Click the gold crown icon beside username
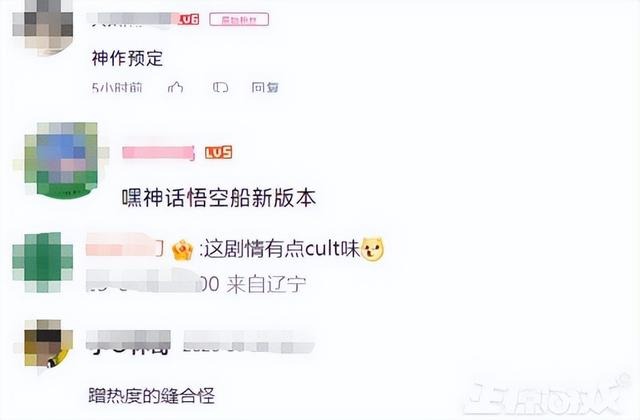640x420 pixels. click(x=182, y=250)
